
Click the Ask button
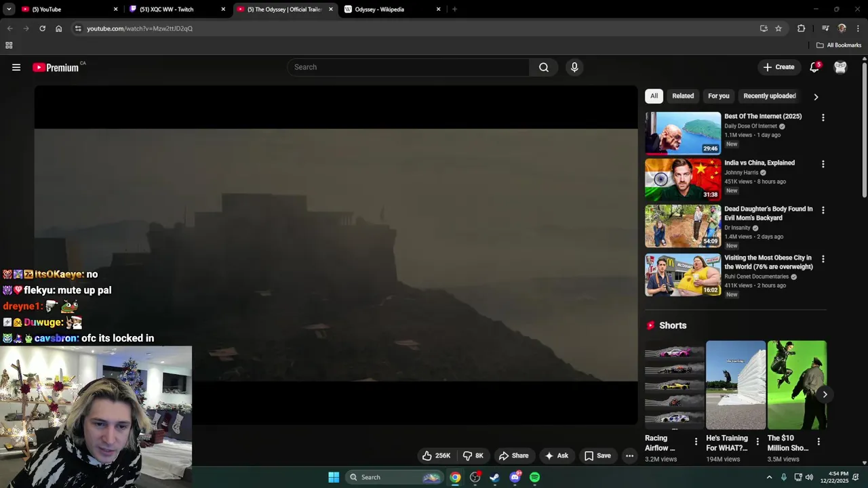tap(557, 455)
